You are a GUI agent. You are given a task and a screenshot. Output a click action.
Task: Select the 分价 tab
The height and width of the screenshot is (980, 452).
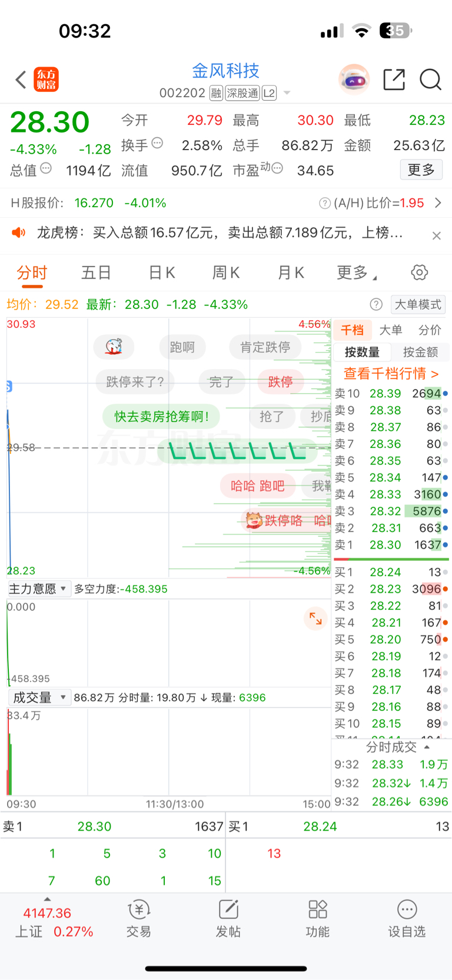430,330
